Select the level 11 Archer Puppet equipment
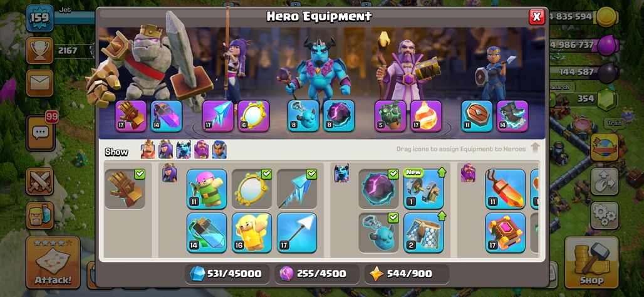Screen dimensions: 644x297 pos(207,189)
